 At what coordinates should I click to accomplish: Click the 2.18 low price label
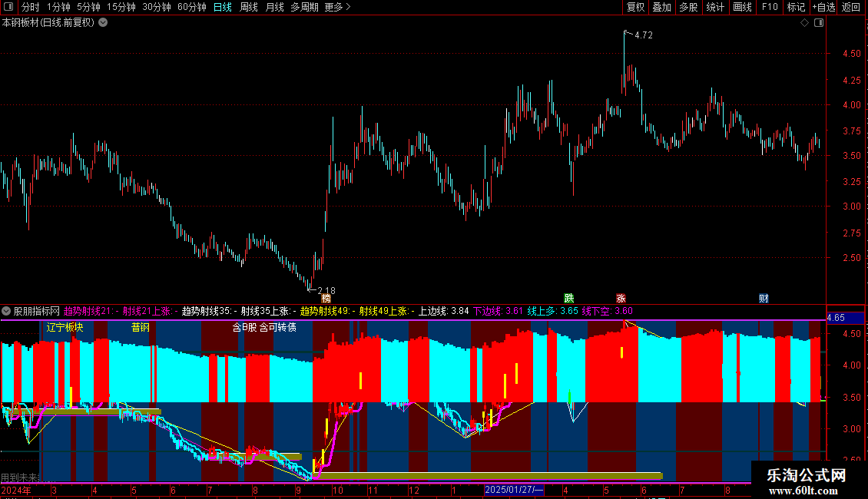tap(326, 290)
